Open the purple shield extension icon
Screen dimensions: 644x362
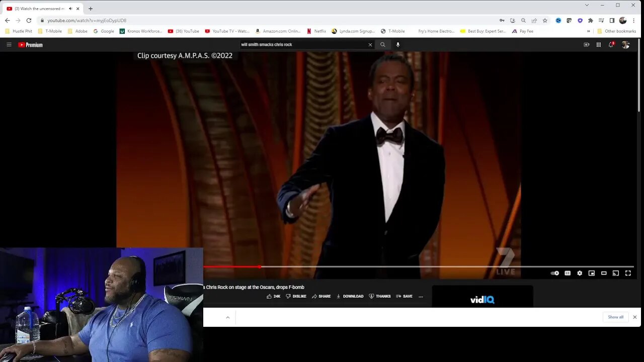click(580, 21)
